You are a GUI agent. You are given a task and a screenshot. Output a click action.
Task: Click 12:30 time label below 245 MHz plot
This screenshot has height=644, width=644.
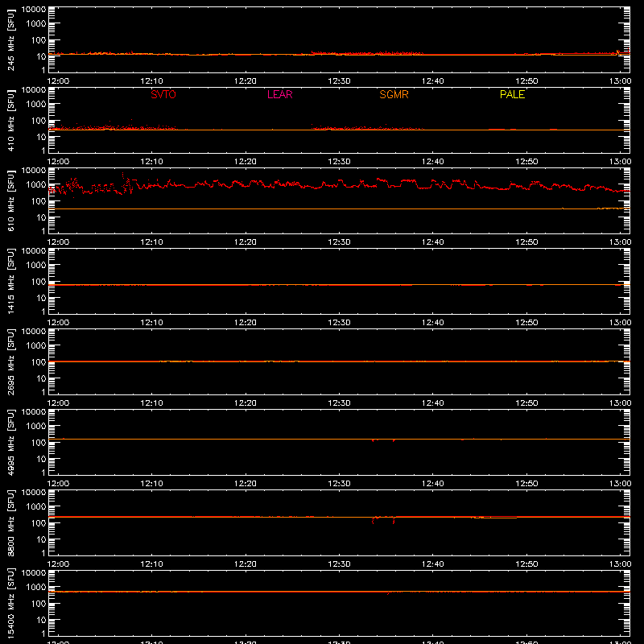pos(339,81)
